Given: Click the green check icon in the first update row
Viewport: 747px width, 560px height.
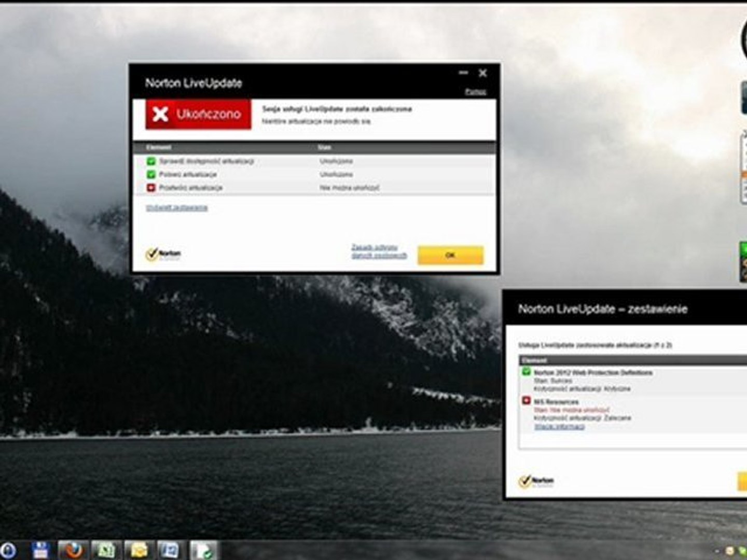Looking at the screenshot, I should (151, 161).
